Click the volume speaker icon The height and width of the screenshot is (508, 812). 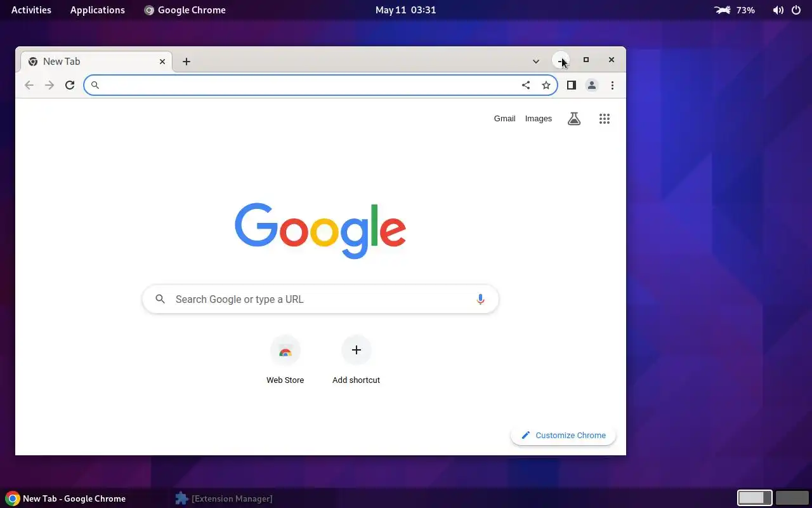tap(778, 10)
